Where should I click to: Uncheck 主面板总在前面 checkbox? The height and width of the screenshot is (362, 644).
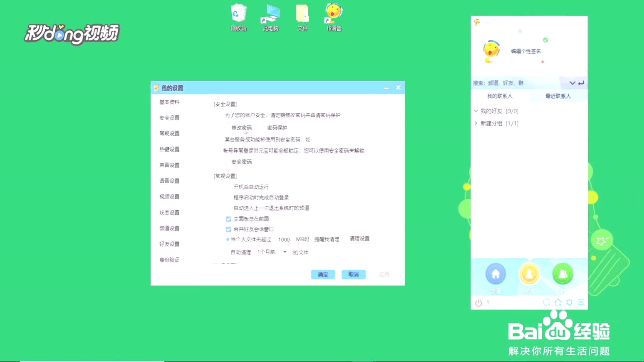(x=228, y=219)
